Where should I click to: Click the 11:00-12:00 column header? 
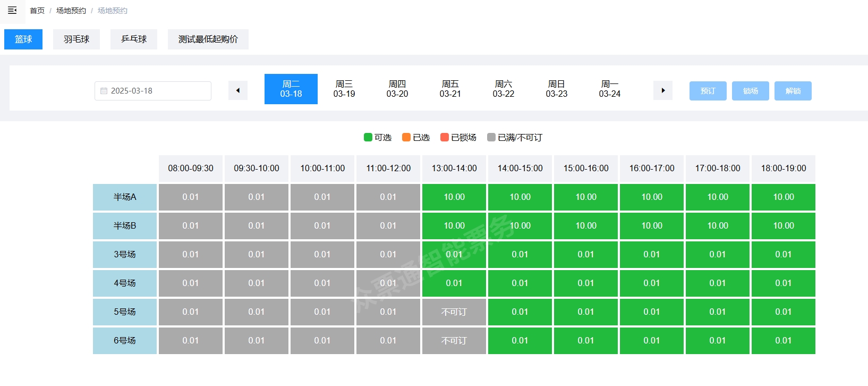[388, 169]
